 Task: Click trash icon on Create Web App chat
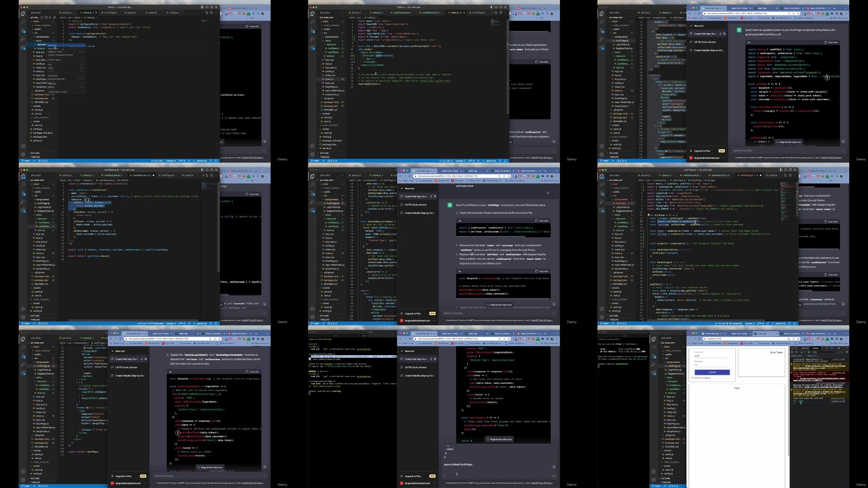[435, 196]
